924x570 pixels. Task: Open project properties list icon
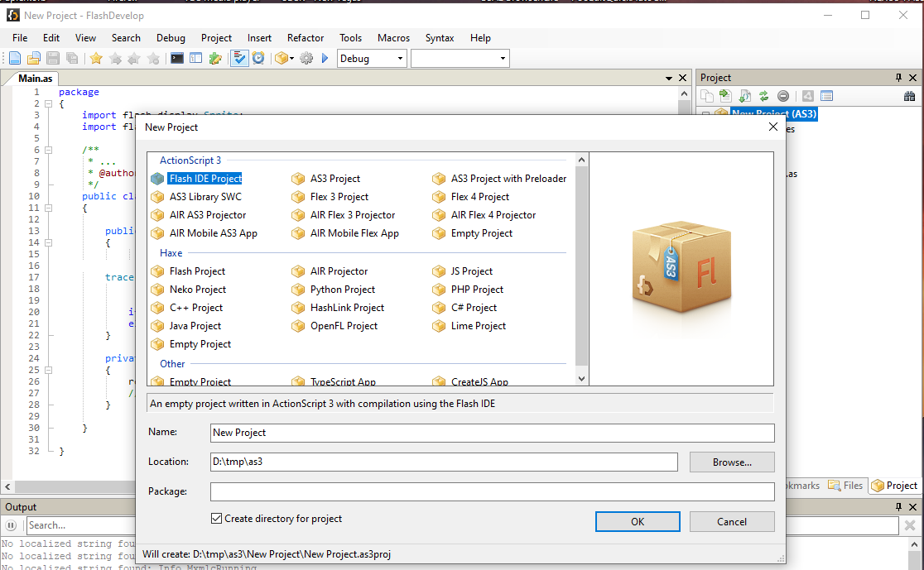coord(827,96)
